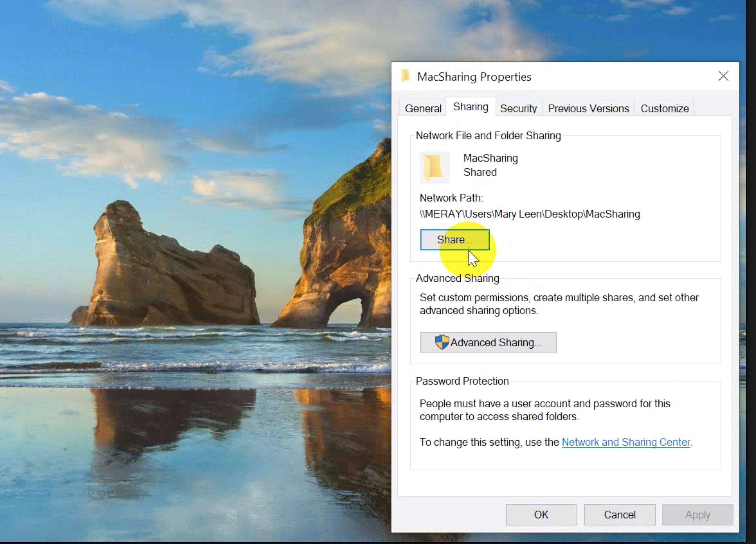Click the folder icon in the title bar

pos(405,76)
